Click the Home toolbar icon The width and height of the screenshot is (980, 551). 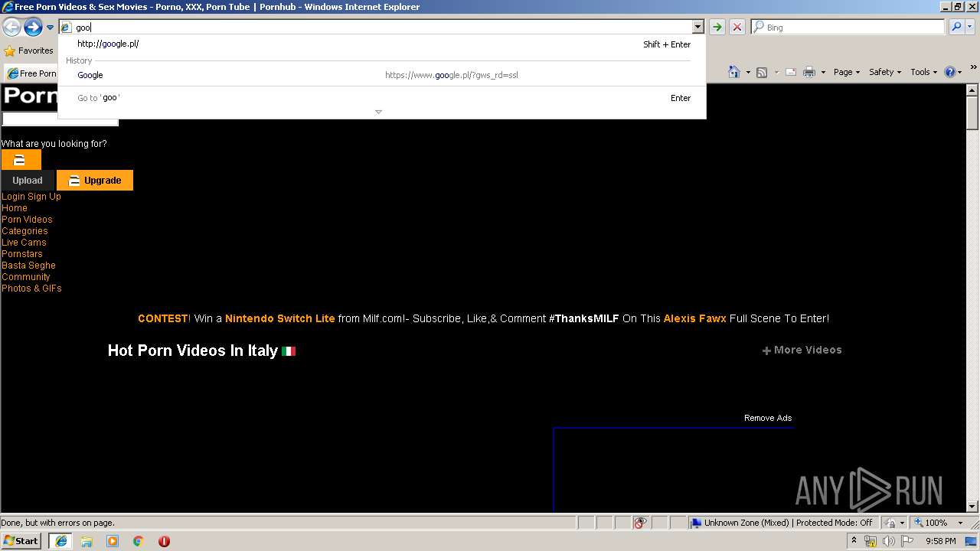click(x=734, y=72)
